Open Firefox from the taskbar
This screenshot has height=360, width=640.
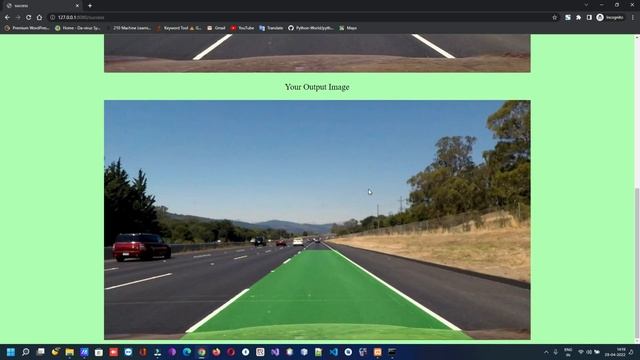pos(216,352)
